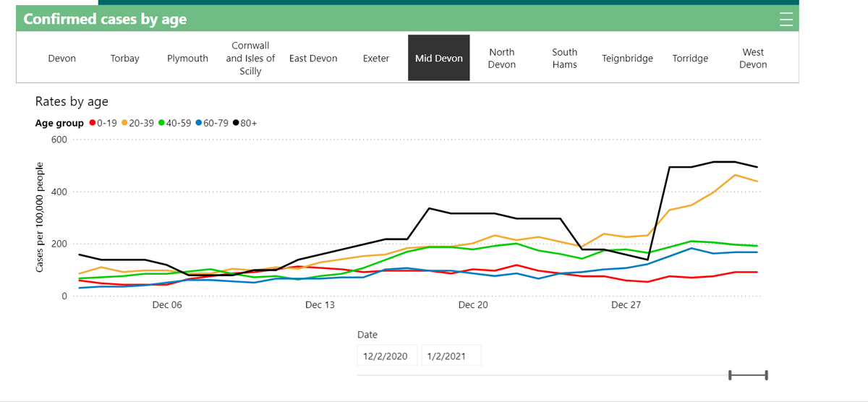This screenshot has width=868, height=402.
Task: Click the start date field 12/2/2020
Action: 388,356
